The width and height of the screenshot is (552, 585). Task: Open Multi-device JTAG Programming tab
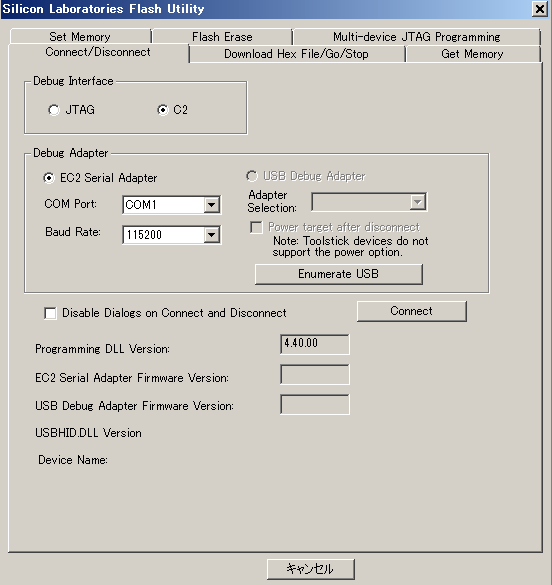click(417, 37)
